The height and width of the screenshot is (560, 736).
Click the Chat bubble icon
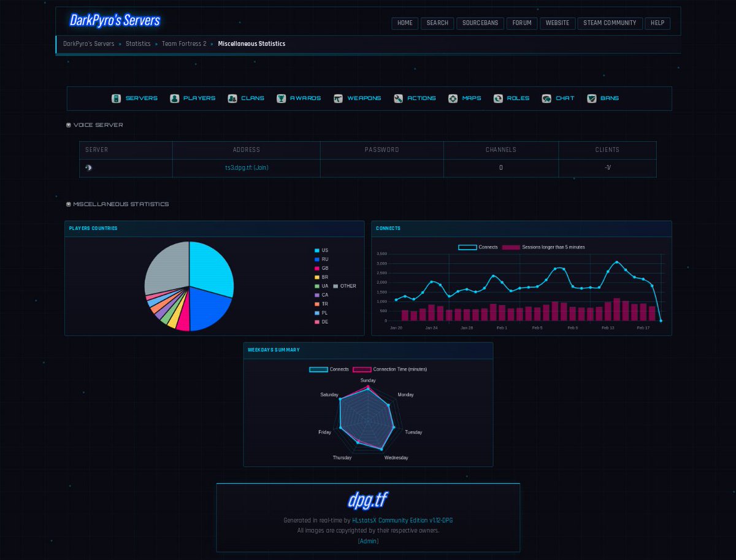[x=546, y=98]
